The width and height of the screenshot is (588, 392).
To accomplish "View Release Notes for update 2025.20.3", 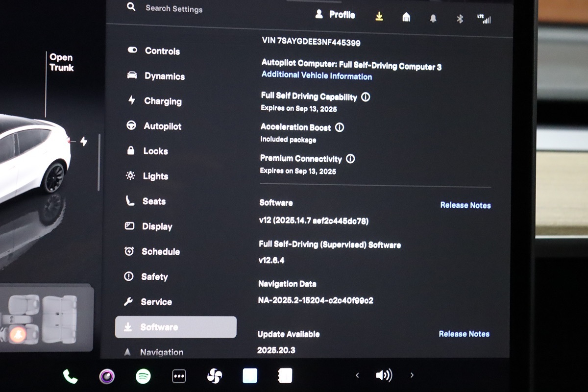I will [464, 334].
